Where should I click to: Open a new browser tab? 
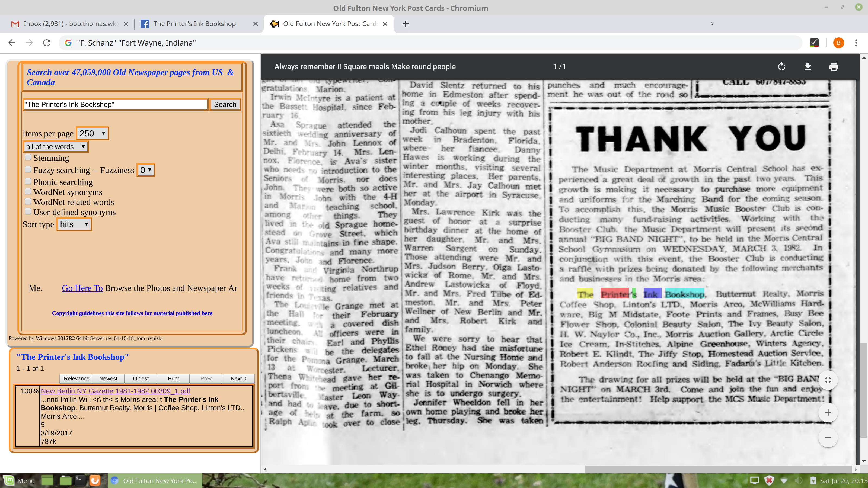406,24
